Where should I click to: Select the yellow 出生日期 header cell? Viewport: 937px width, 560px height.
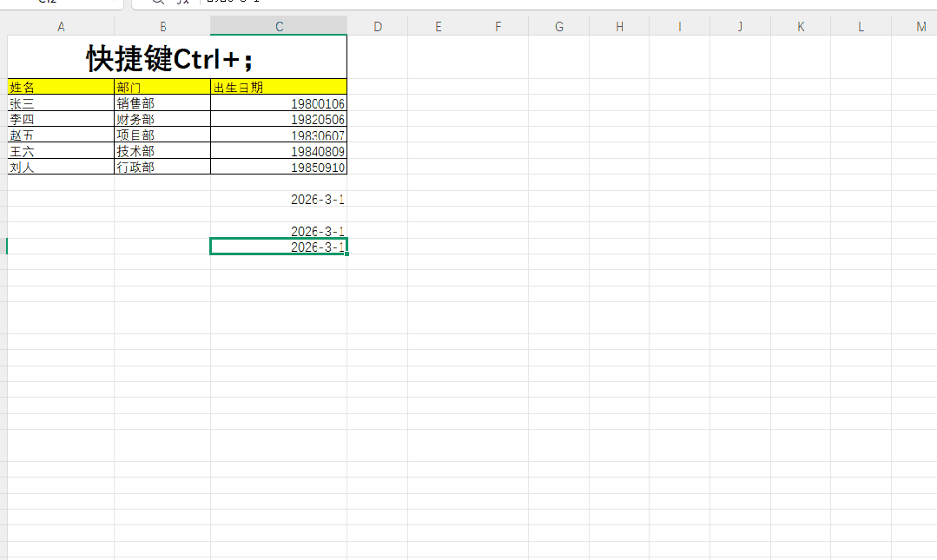point(279,88)
